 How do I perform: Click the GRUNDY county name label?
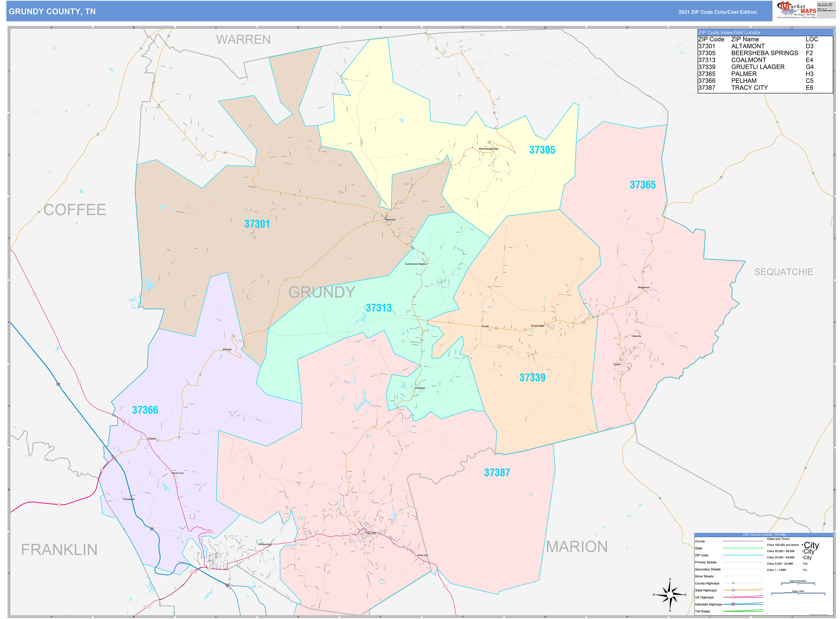(x=322, y=292)
